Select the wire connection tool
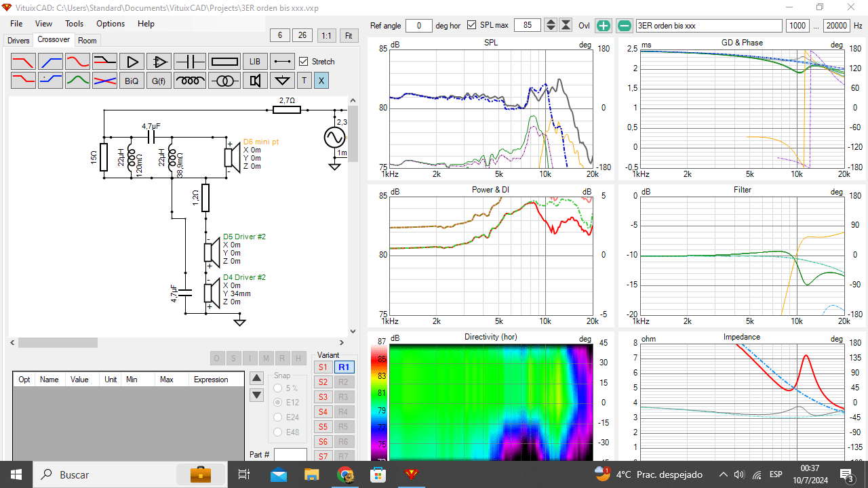This screenshot has height=488, width=868. (x=282, y=62)
